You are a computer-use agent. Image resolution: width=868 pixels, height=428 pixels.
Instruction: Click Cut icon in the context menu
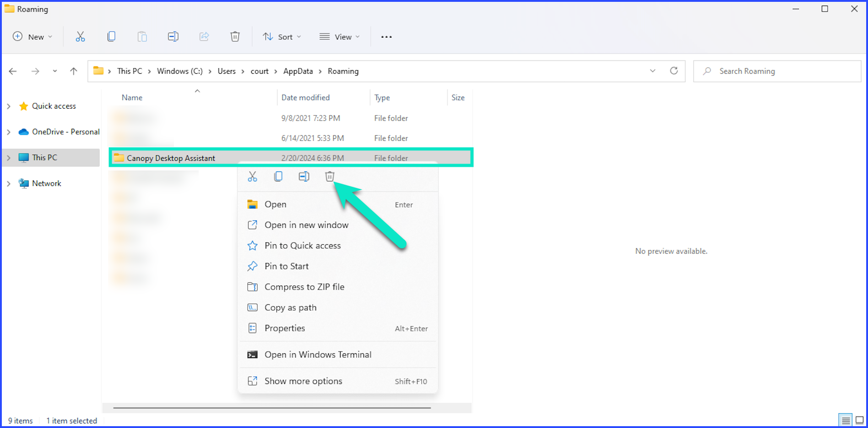point(252,176)
